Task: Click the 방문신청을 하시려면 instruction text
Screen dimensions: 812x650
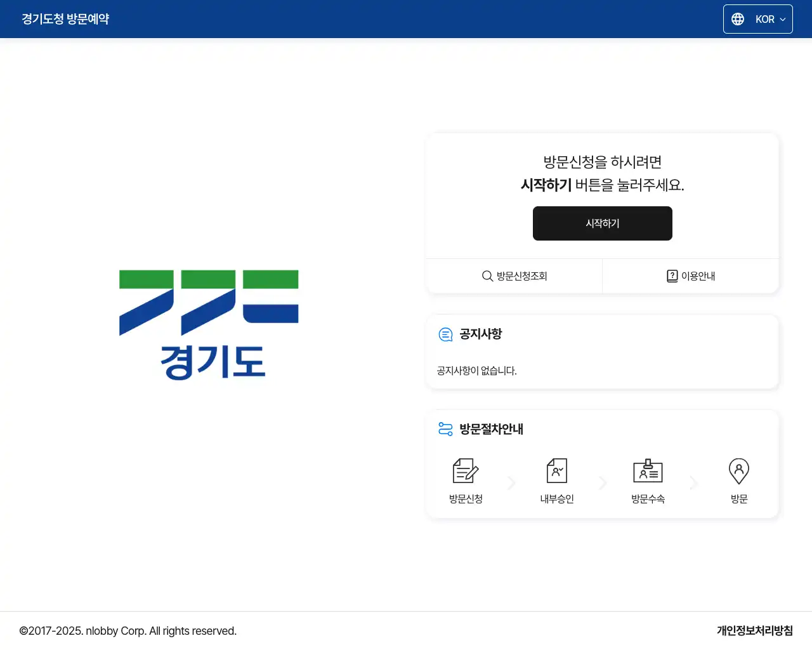Action: (602, 162)
